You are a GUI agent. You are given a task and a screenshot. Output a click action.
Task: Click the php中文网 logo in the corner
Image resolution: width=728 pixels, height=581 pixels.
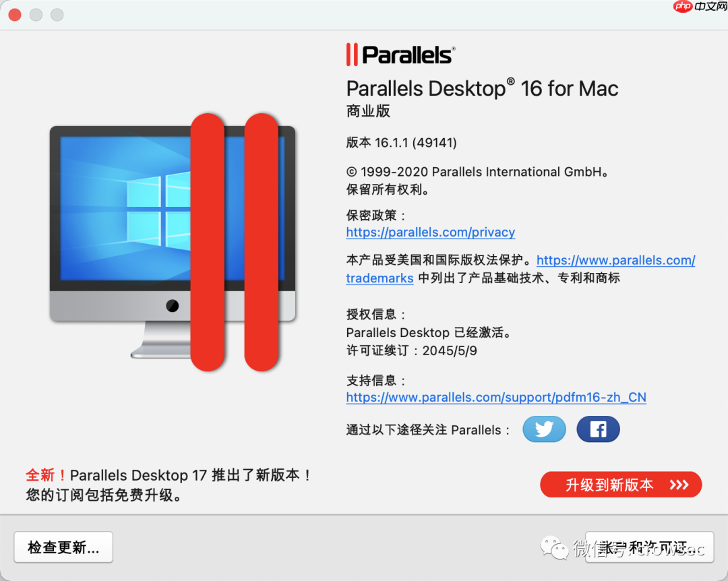coord(700,6)
